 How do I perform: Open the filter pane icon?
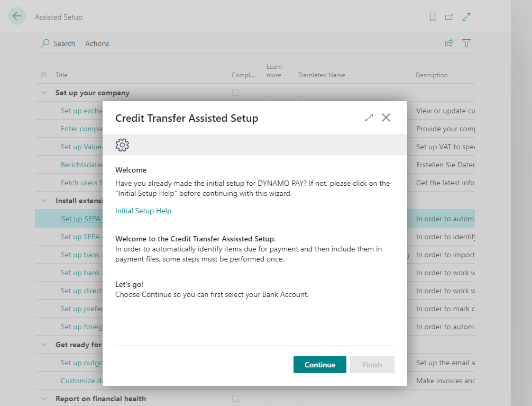(x=466, y=43)
